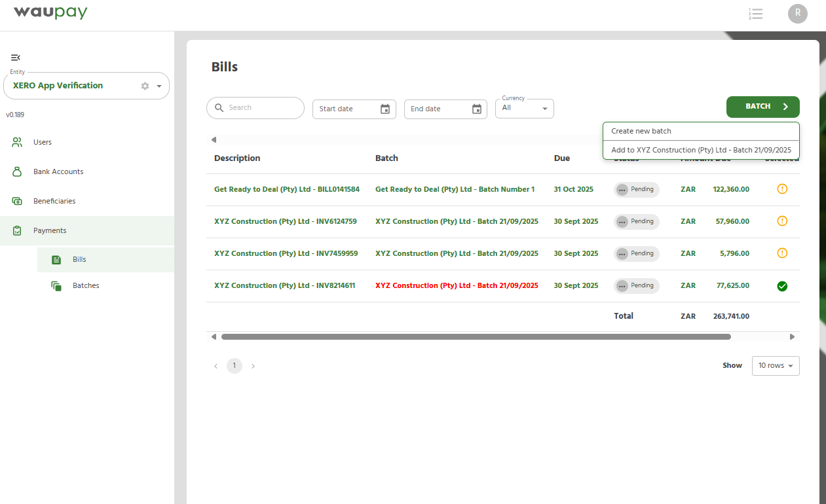Go to next page chevron
Viewport: 826px width, 504px height.
[253, 366]
